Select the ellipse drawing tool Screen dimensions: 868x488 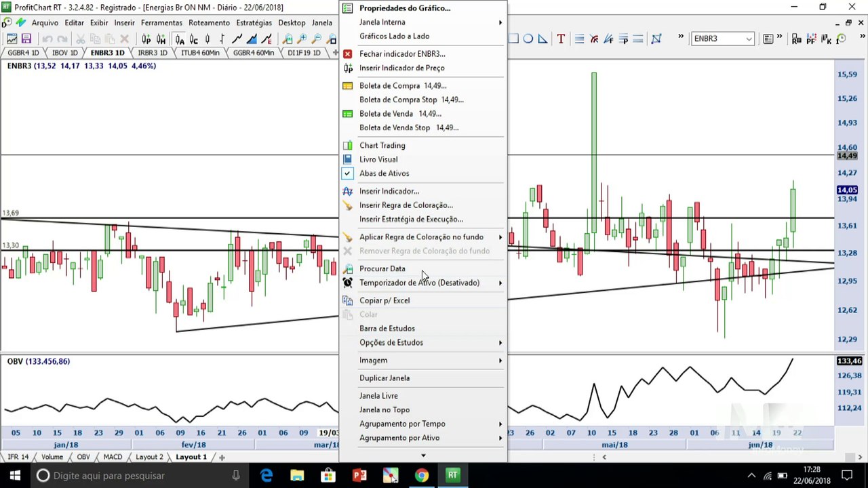click(x=528, y=39)
